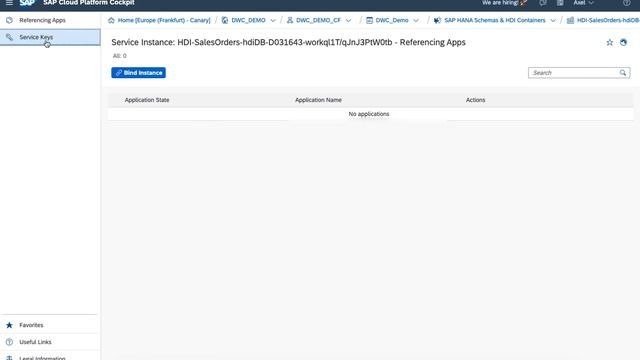
Task: Open DWC_DEMO global account breadcrumb
Action: click(x=248, y=20)
